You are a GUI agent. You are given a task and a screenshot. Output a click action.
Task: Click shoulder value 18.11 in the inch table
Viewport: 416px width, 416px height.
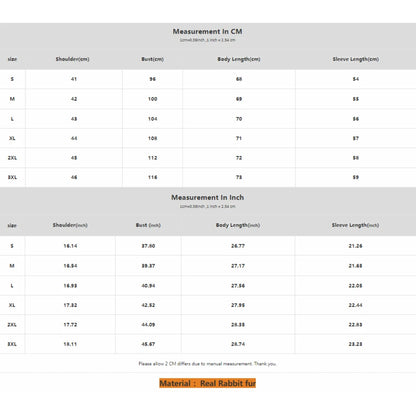[x=70, y=344]
